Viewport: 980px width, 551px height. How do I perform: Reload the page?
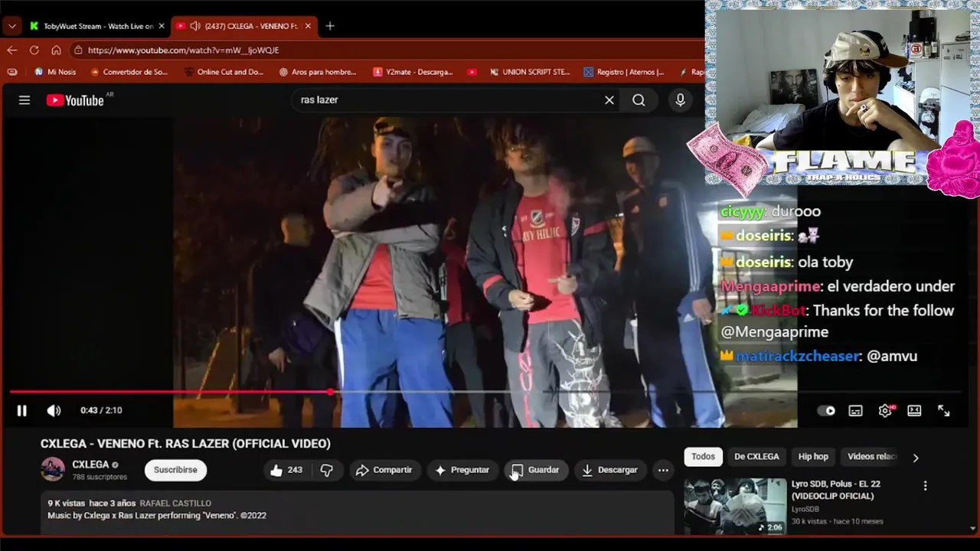(x=34, y=50)
